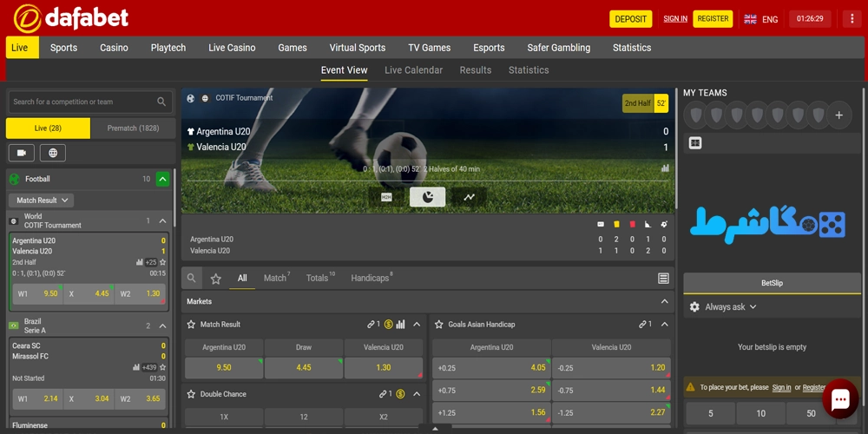Favorite the Argentina U20 match star in sidebar
The width and height of the screenshot is (868, 434).
click(x=163, y=262)
